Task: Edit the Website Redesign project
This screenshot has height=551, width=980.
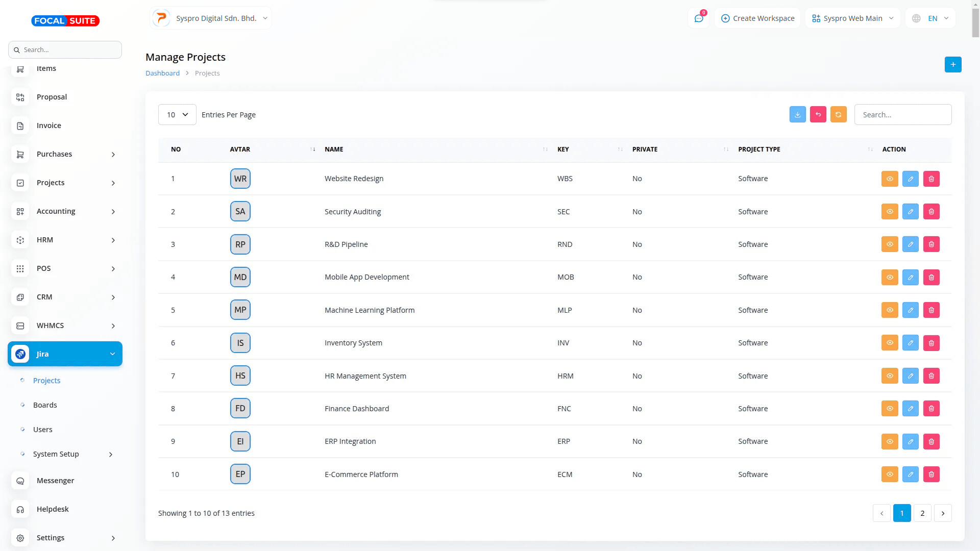Action: (x=910, y=179)
